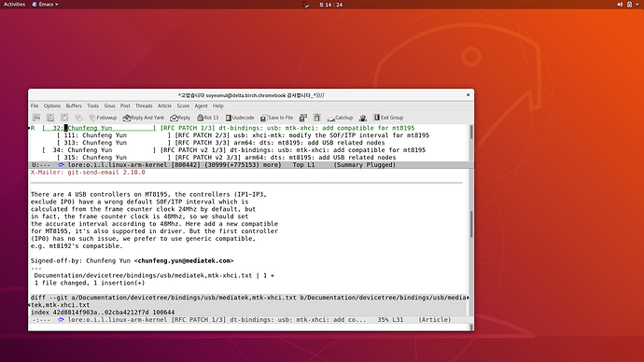Viewport: 644px width, 362px height.
Task: Click the catchup-and-exit icon before Exit Group
Action: pos(363,118)
